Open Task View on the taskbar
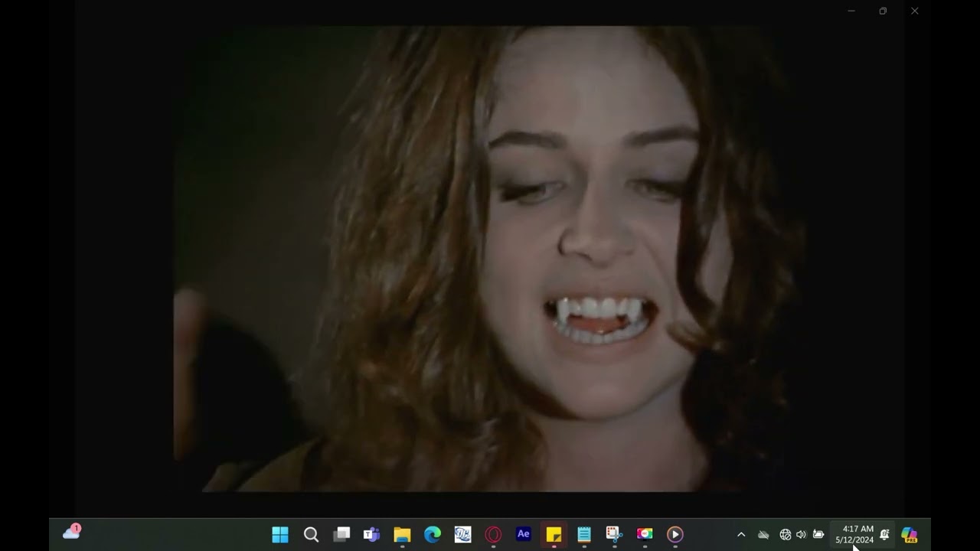Viewport: 980px width, 551px height. [341, 534]
